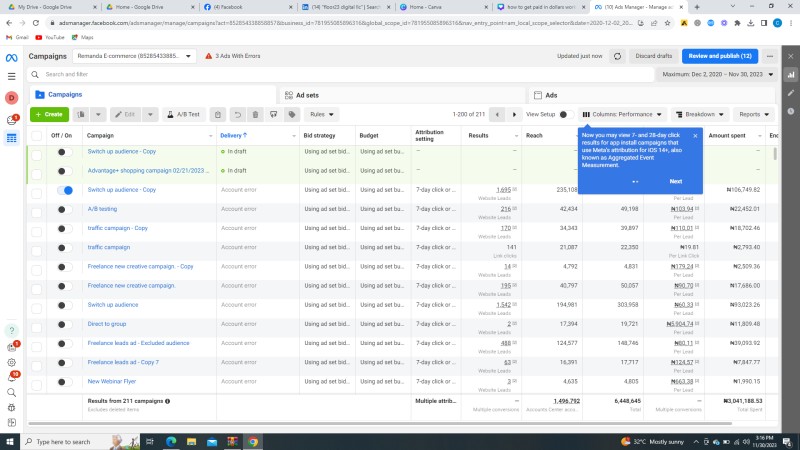Click the horizontal scrollbar under the table
This screenshot has height=450, width=800.
coord(380,423)
